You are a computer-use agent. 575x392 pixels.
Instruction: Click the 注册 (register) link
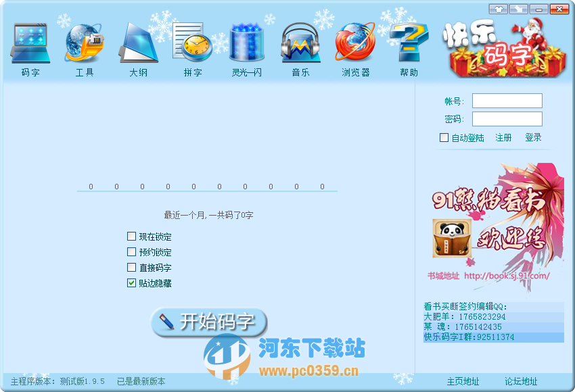pyautogui.click(x=503, y=137)
